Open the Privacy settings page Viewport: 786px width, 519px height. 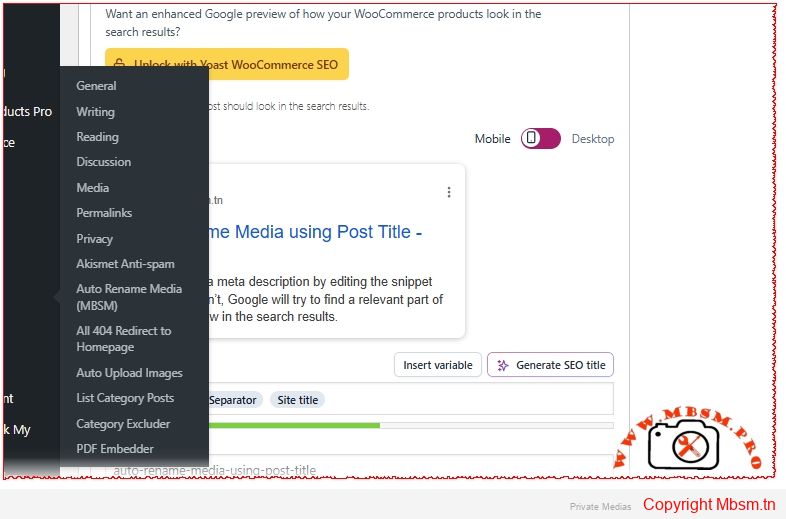click(94, 239)
